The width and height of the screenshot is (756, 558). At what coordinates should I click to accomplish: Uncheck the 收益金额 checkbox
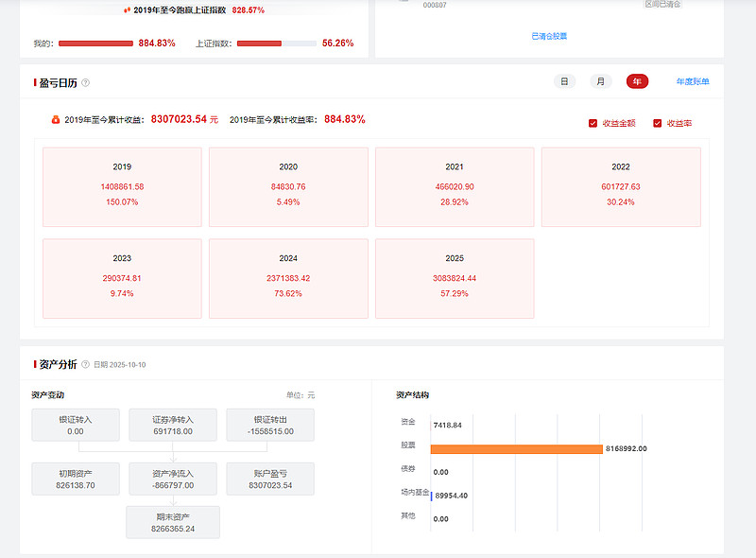pyautogui.click(x=593, y=123)
